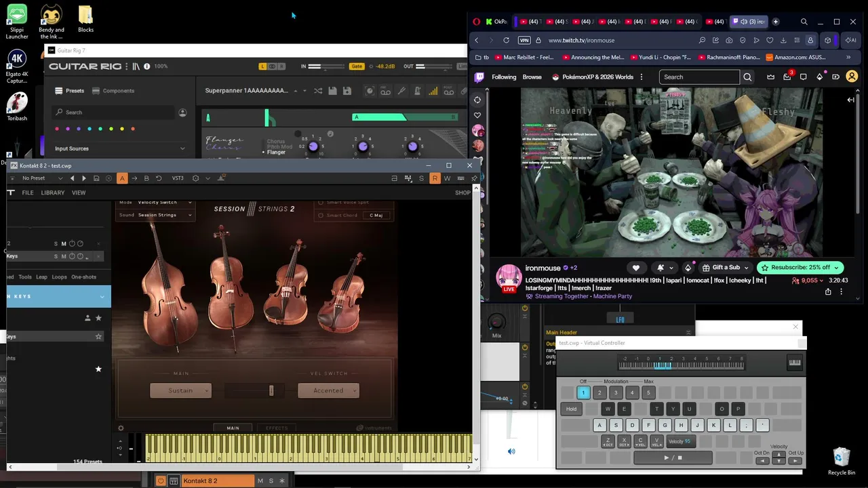This screenshot has height=488, width=868.
Task: Open Twitch Following tab
Action: [504, 77]
